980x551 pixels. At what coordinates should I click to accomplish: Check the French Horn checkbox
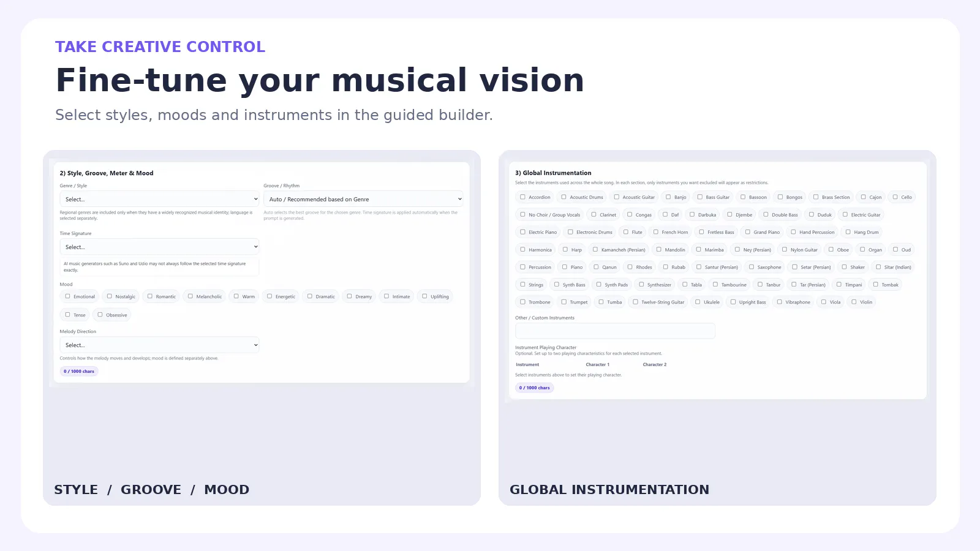(656, 232)
